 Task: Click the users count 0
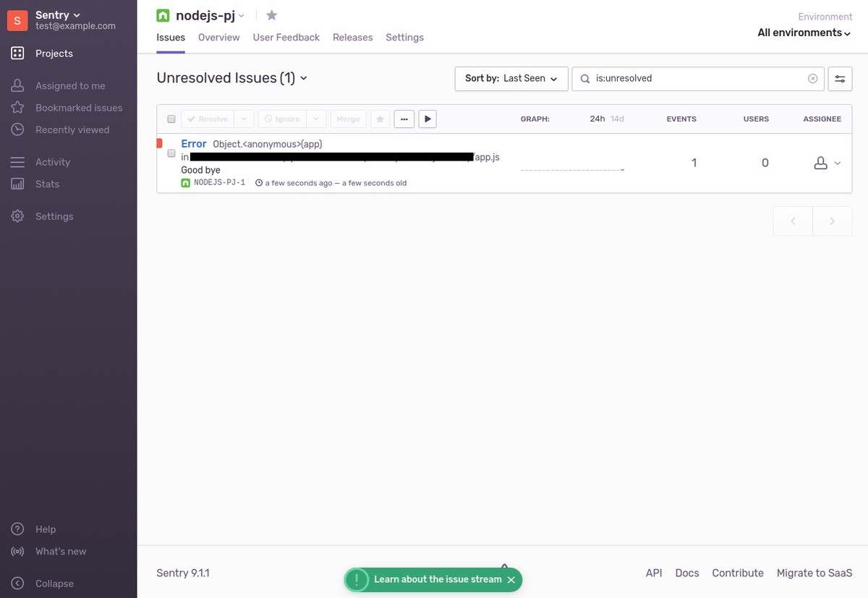tap(765, 163)
